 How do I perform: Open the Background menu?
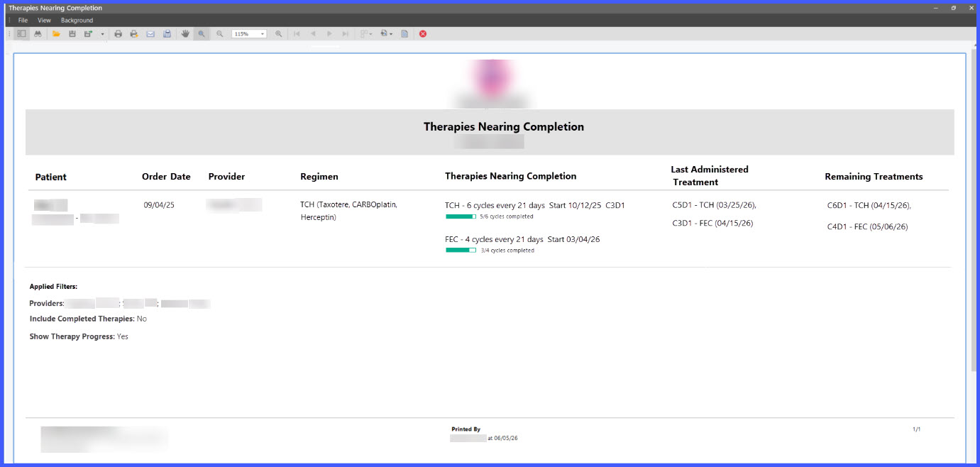[77, 21]
